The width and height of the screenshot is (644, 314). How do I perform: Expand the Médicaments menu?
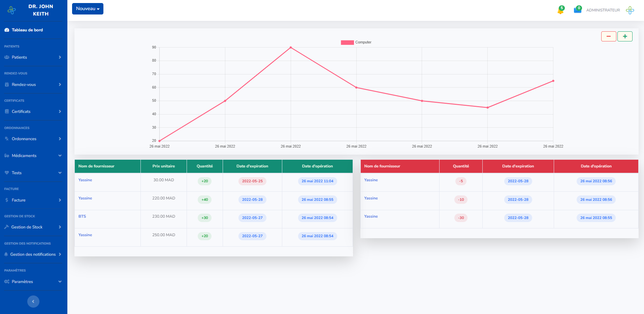(33, 156)
